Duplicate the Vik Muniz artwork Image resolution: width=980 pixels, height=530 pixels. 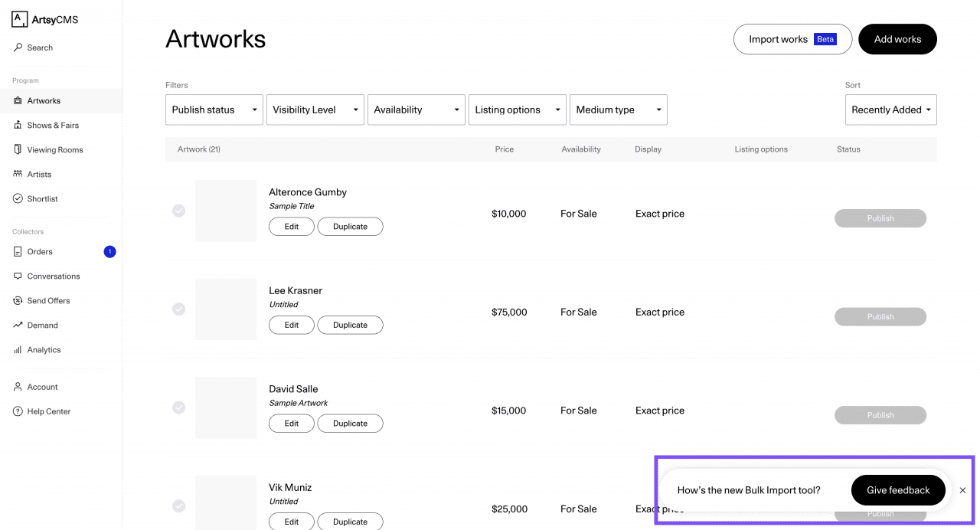(351, 522)
